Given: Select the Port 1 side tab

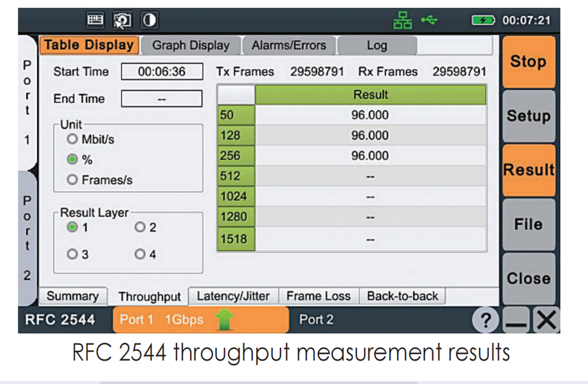Looking at the screenshot, I should (x=28, y=102).
